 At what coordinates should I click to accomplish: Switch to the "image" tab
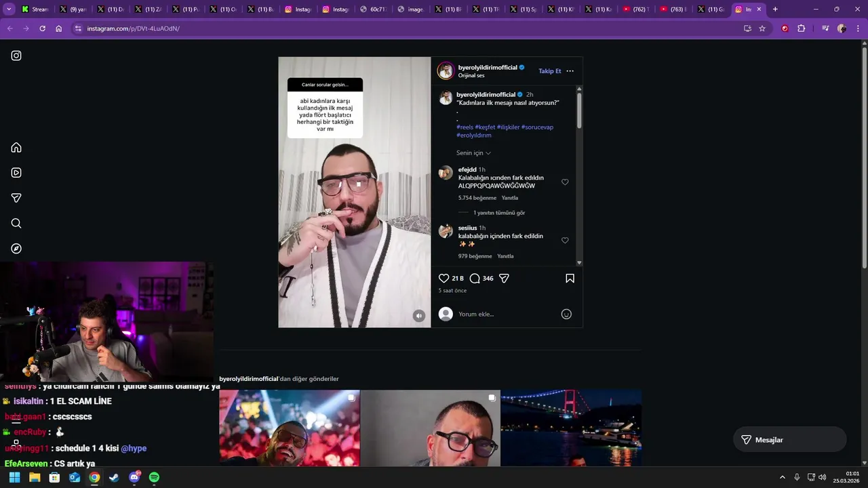tap(410, 9)
